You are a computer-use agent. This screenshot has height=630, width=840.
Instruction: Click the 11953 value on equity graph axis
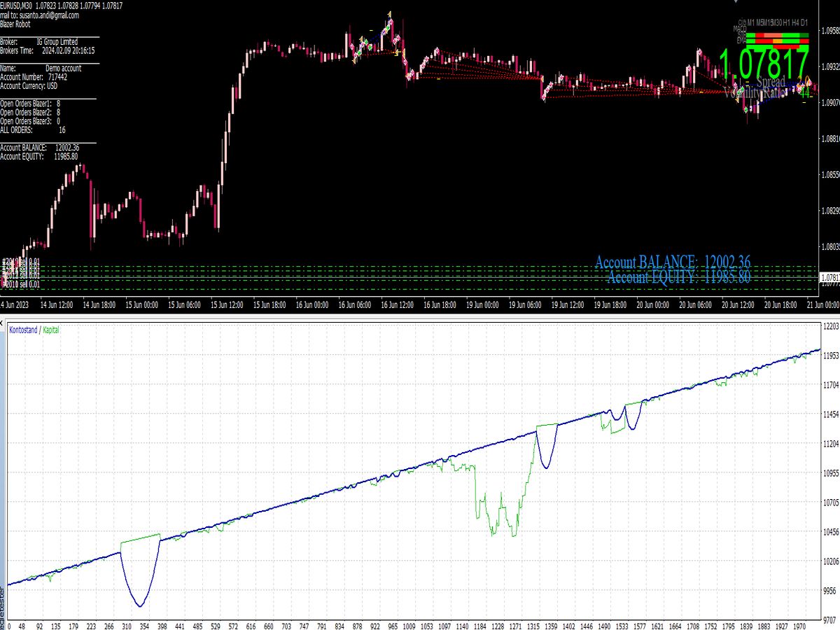tap(830, 356)
